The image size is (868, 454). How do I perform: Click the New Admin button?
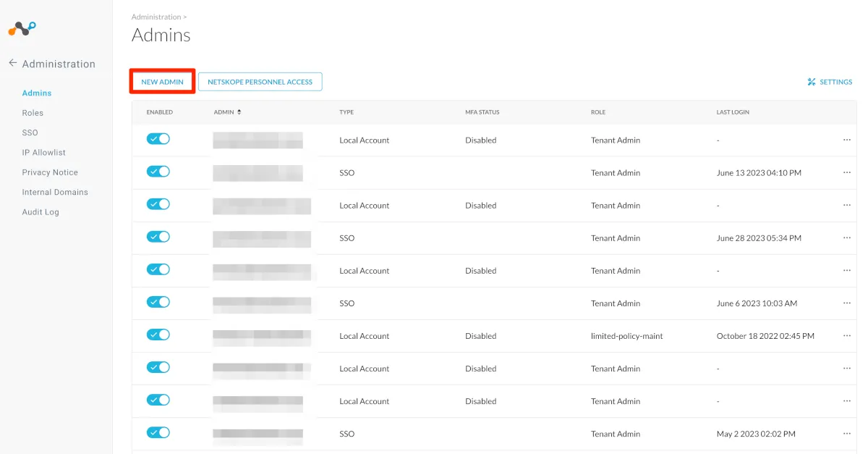tap(162, 82)
